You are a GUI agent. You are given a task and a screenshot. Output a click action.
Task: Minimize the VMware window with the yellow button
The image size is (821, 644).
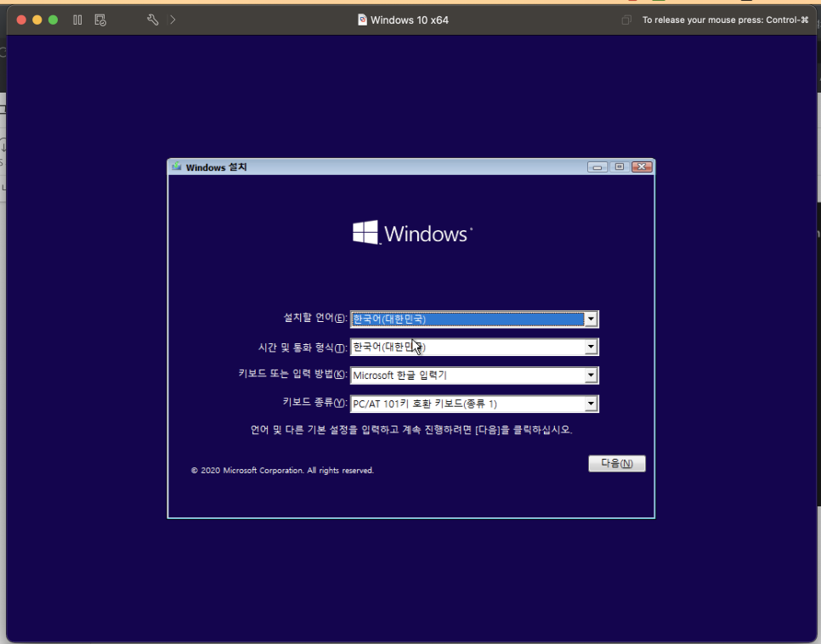pos(37,20)
